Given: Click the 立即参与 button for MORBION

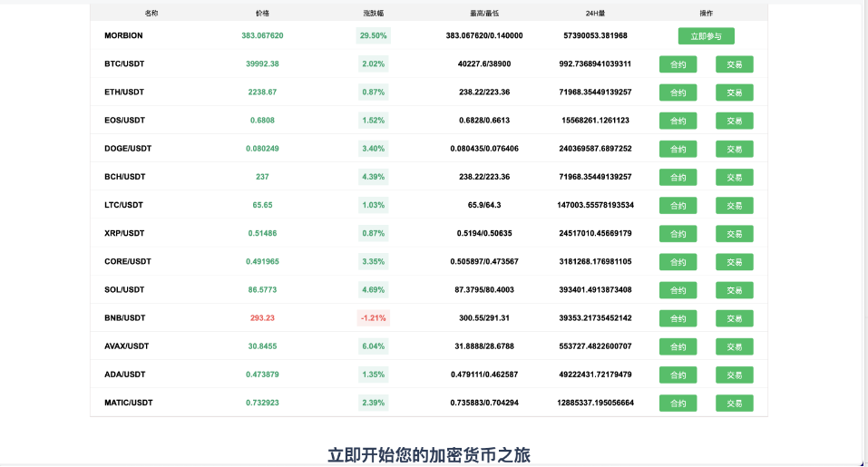Looking at the screenshot, I should pyautogui.click(x=706, y=36).
